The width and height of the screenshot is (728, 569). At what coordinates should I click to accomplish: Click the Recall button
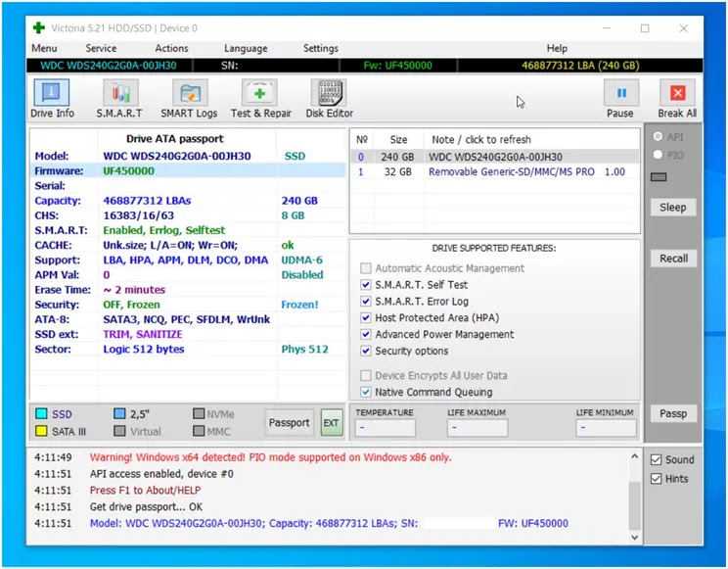click(673, 259)
